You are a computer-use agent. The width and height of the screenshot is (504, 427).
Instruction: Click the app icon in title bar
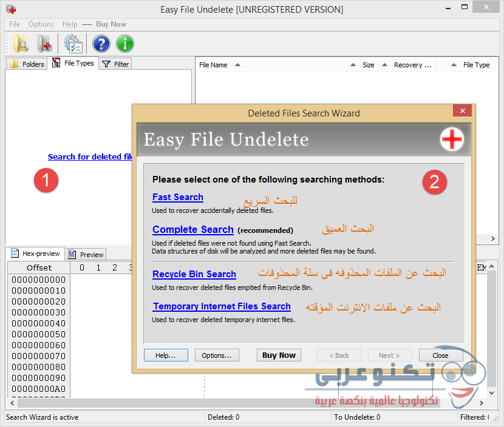(x=11, y=9)
